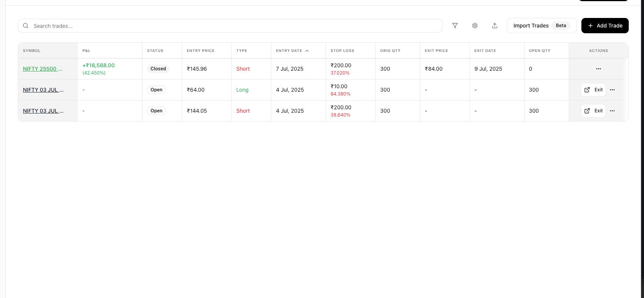Sort by the Exit Price header
The height and width of the screenshot is (298, 644).
(436, 50)
